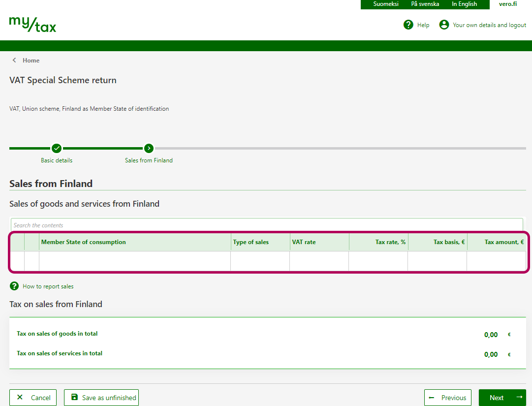Image resolution: width=532 pixels, height=406 pixels.
Task: Select the In English language tab
Action: pos(464,4)
